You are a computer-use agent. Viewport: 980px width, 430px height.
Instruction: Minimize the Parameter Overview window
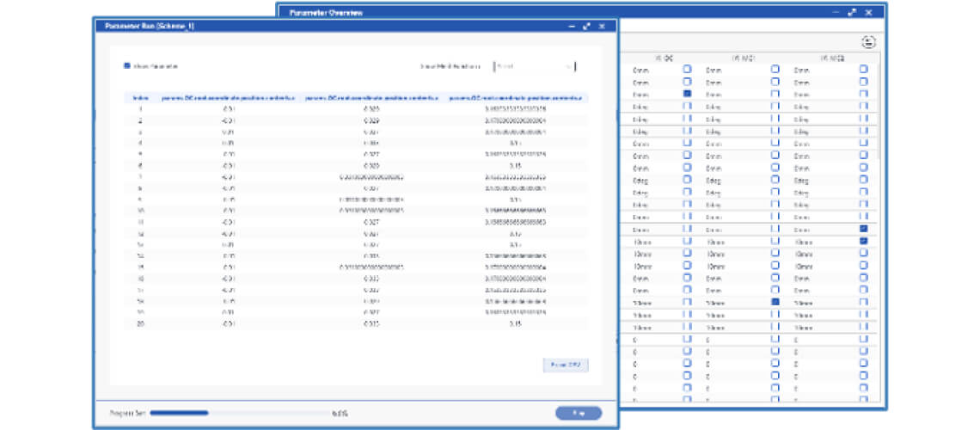[x=836, y=13]
